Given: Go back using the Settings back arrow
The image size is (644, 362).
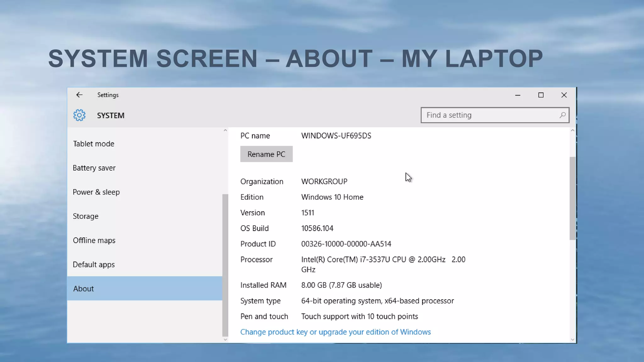Looking at the screenshot, I should [x=79, y=95].
